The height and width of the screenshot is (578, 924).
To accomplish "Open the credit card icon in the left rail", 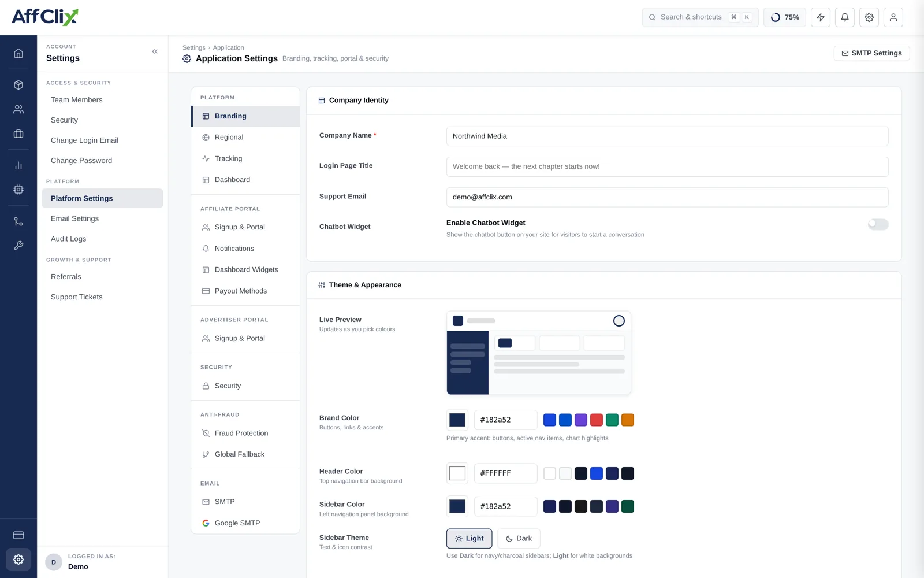I will (x=18, y=535).
